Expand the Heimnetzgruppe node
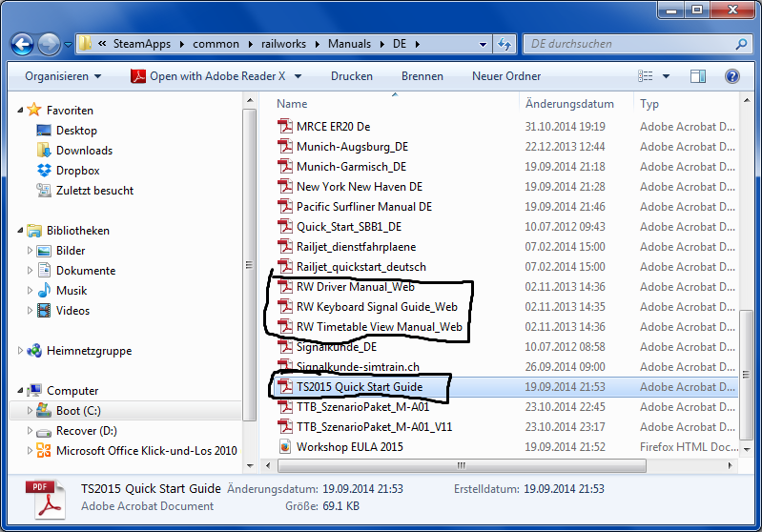This screenshot has width=762, height=532. (x=20, y=350)
